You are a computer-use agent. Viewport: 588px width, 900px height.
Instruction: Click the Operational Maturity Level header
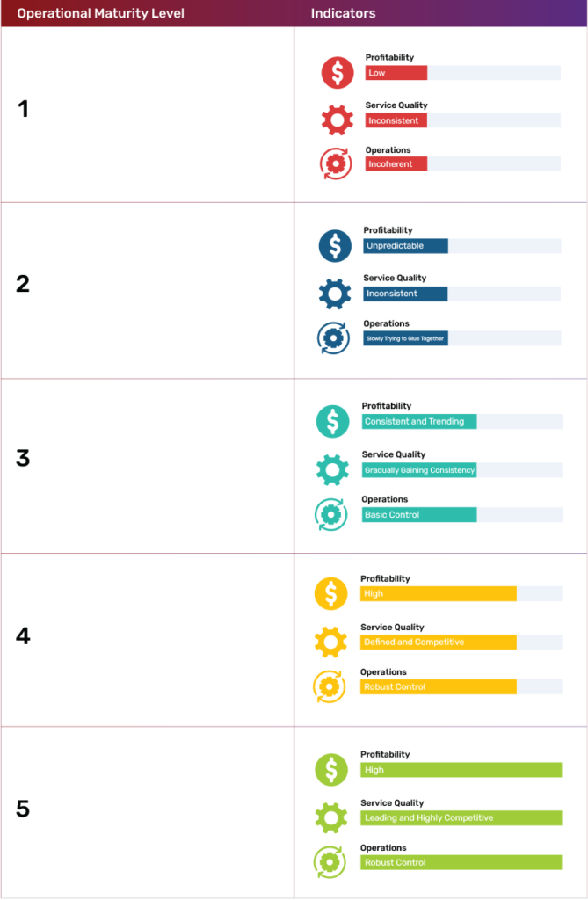coord(100,13)
